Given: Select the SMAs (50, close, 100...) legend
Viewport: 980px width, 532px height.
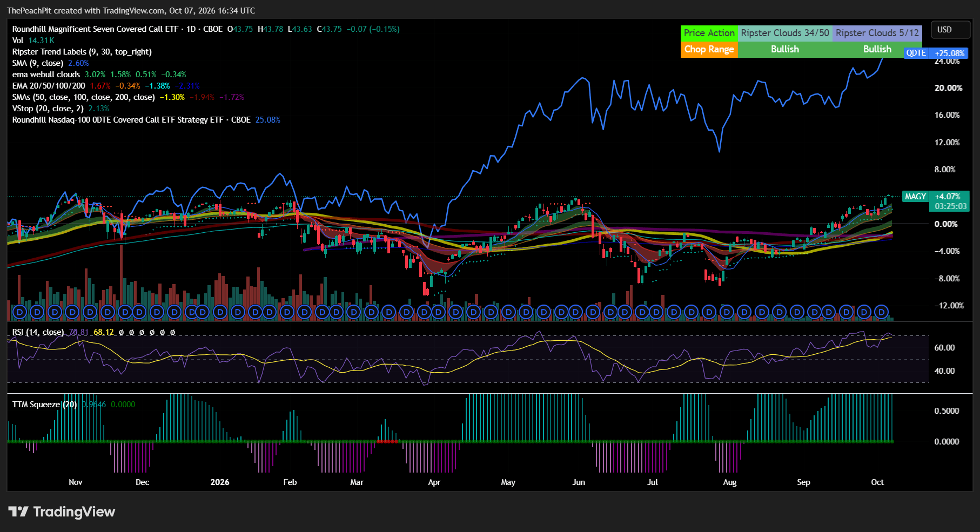Looking at the screenshot, I should coord(128,97).
